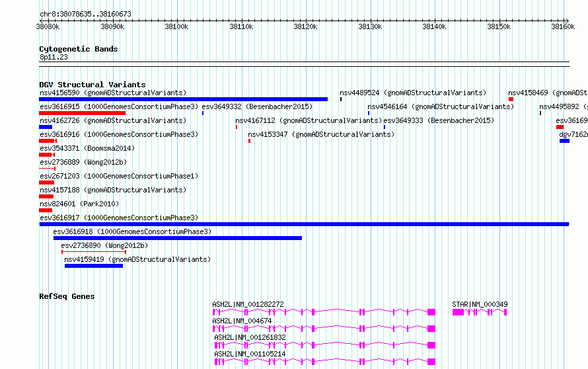This screenshot has height=369, width=588.
Task: Click the Cytogenetic Bands track title
Action: (79, 49)
